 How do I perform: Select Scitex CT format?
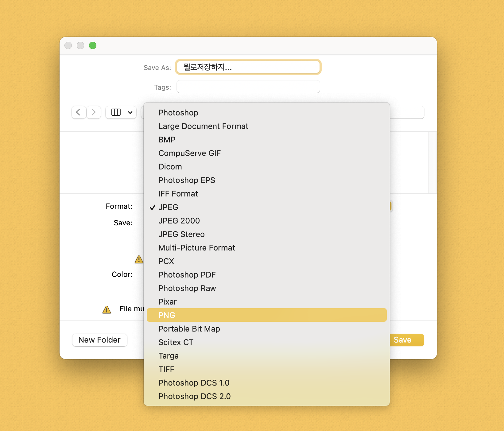click(x=266, y=342)
